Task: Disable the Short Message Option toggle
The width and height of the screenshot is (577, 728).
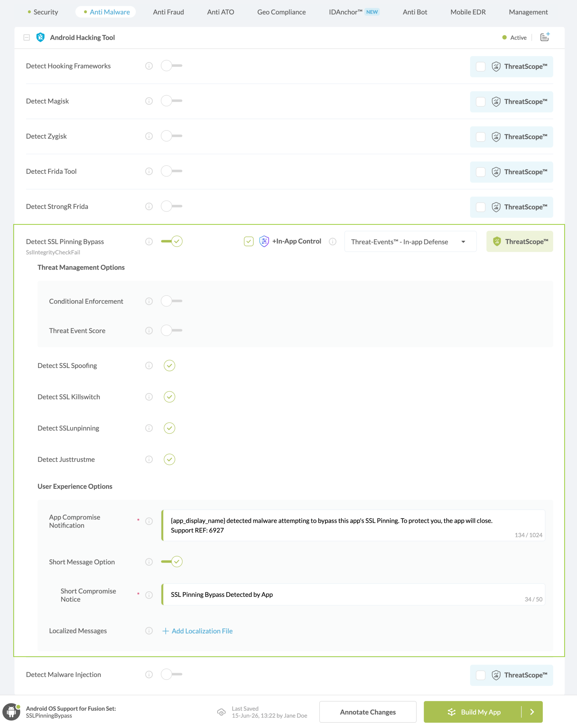Action: (x=172, y=561)
